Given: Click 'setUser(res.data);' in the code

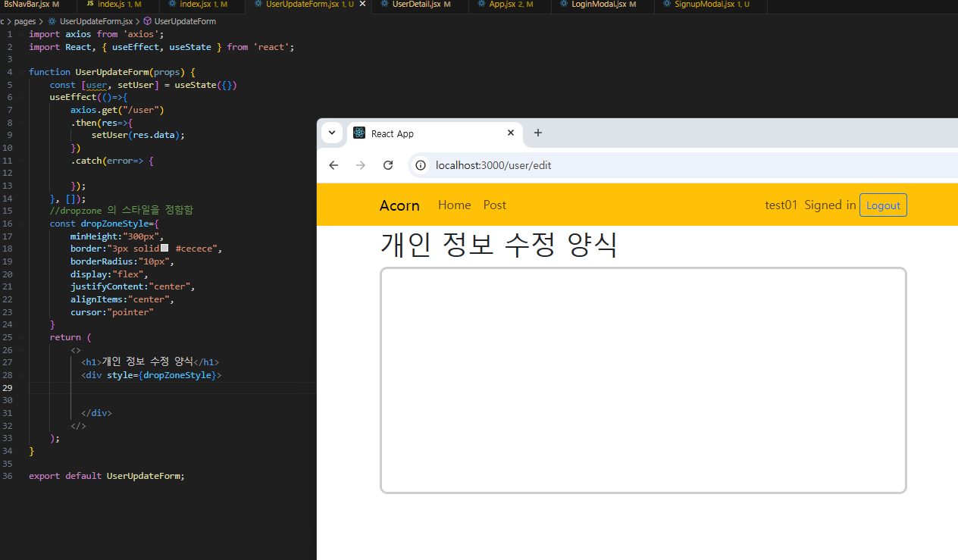Looking at the screenshot, I should click(x=138, y=135).
